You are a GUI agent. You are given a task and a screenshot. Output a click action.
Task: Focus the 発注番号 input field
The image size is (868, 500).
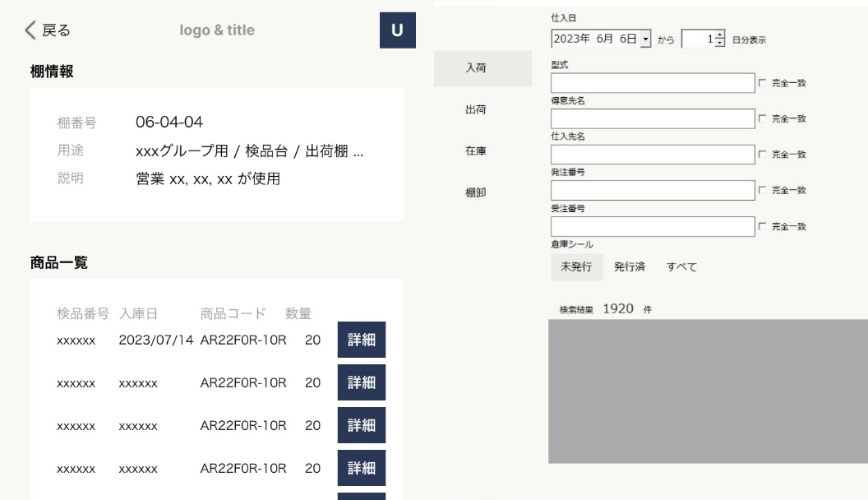(x=653, y=191)
